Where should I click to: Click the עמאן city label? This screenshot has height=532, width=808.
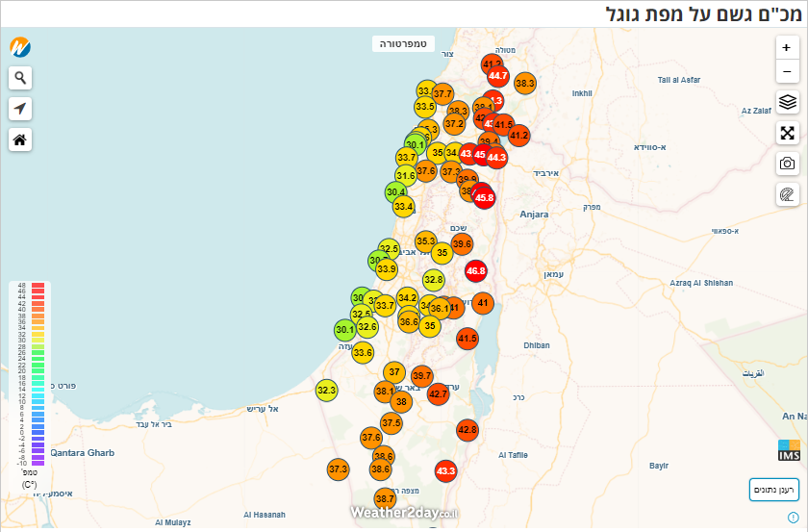[x=553, y=275]
